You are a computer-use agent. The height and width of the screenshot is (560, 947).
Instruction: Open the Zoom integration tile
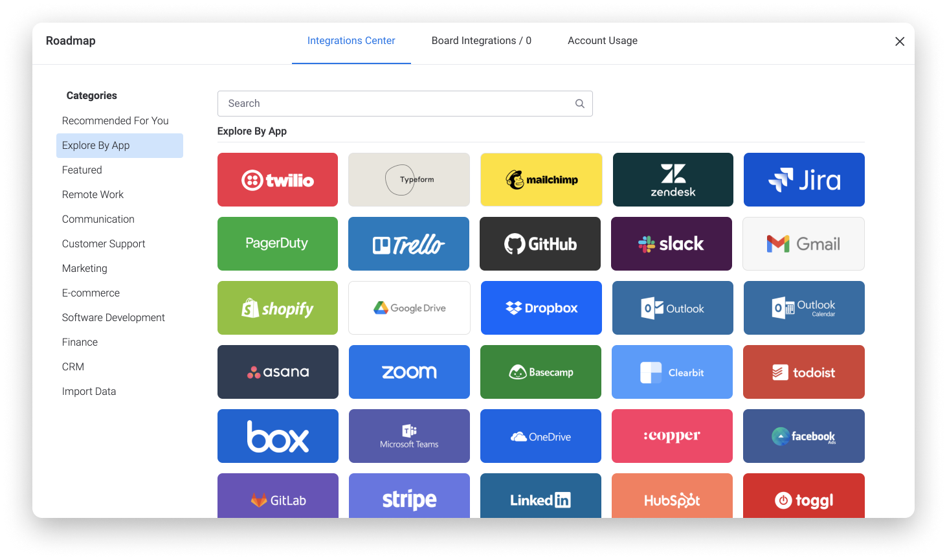(409, 372)
